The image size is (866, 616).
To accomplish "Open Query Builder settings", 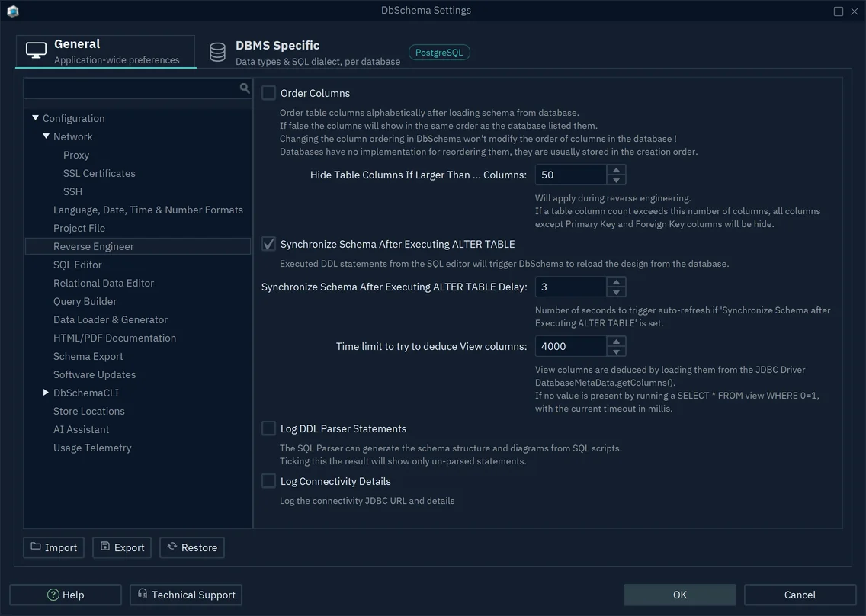I will [x=85, y=301].
